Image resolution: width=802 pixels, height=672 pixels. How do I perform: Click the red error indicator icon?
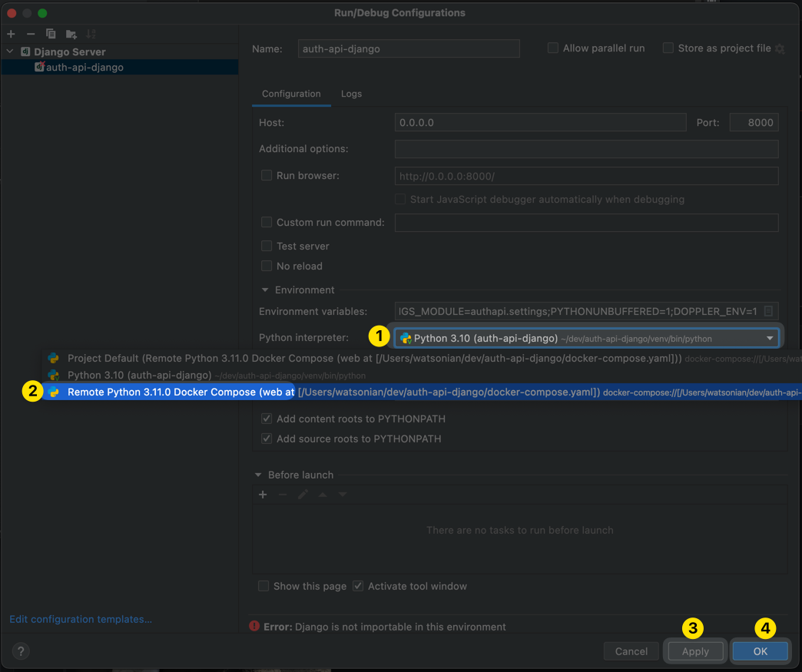254,626
